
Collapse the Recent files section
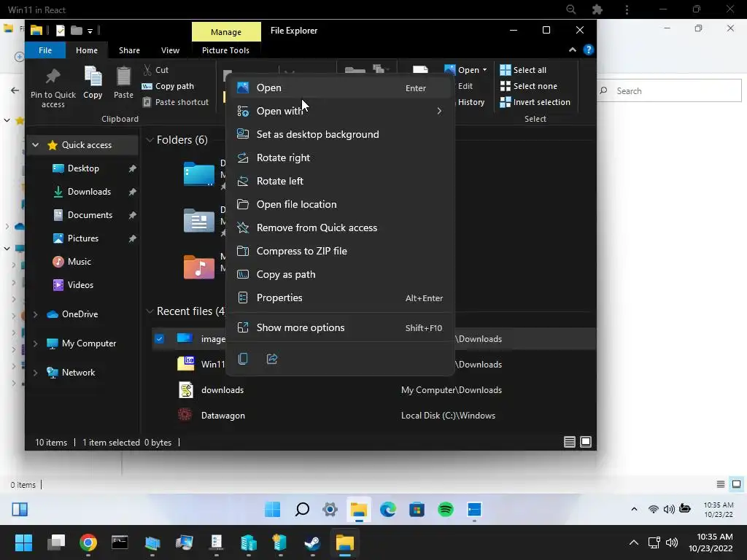point(150,311)
